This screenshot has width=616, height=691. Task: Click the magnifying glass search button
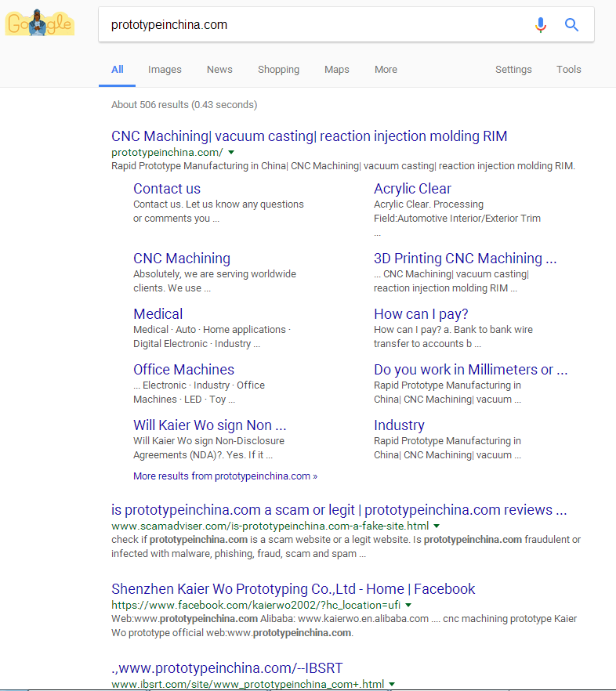(571, 25)
